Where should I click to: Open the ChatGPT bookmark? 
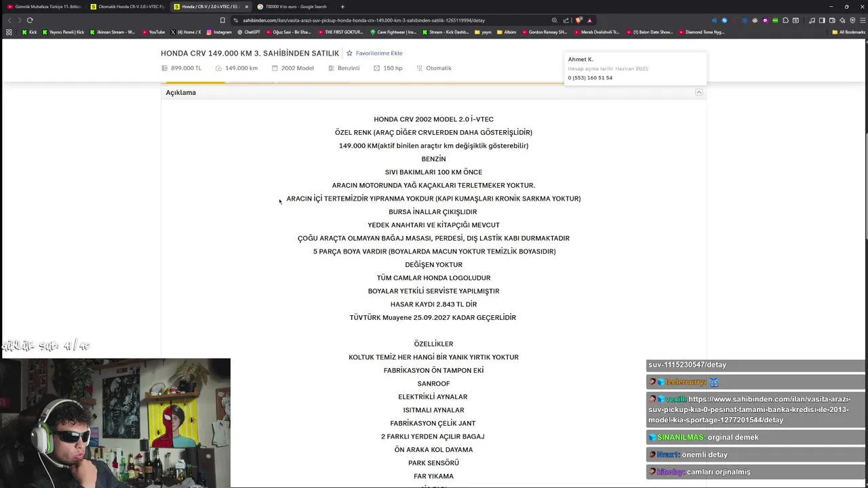coord(248,32)
